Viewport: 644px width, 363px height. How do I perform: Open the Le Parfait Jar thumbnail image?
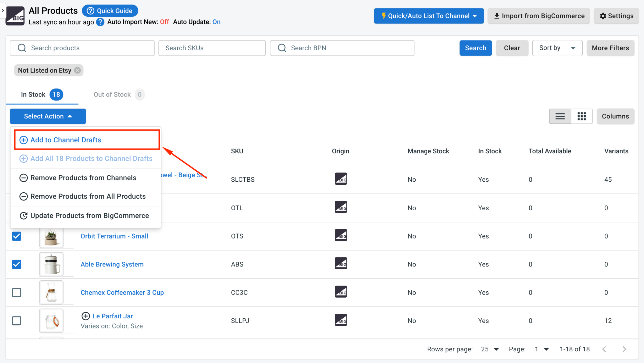click(51, 321)
